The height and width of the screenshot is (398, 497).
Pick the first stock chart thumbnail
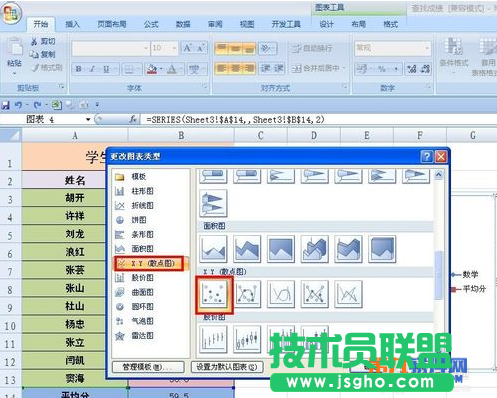pyautogui.click(x=214, y=339)
